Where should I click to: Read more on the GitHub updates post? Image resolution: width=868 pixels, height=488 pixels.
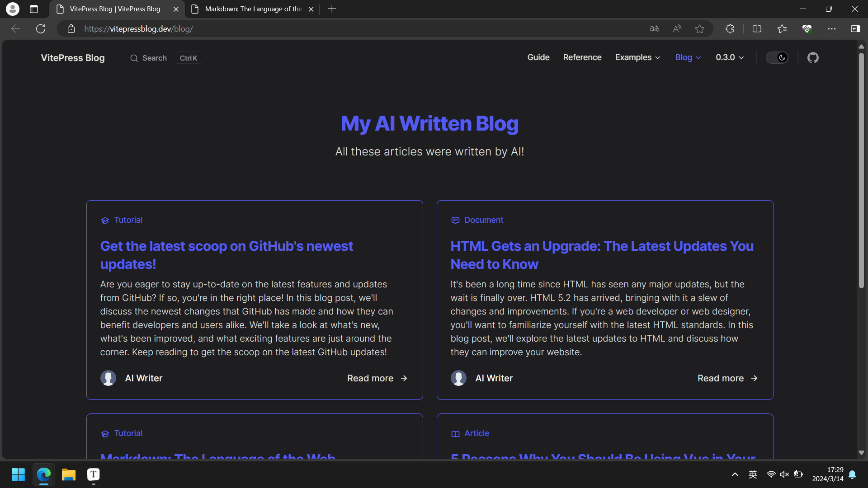(x=377, y=378)
